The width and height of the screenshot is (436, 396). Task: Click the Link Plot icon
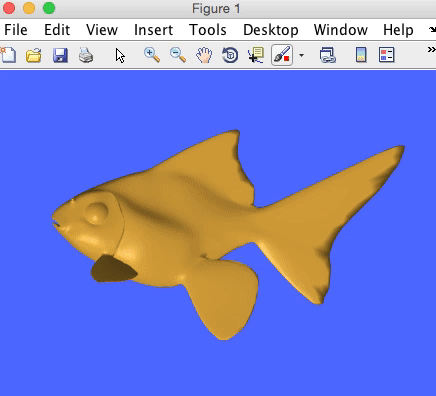click(x=327, y=55)
